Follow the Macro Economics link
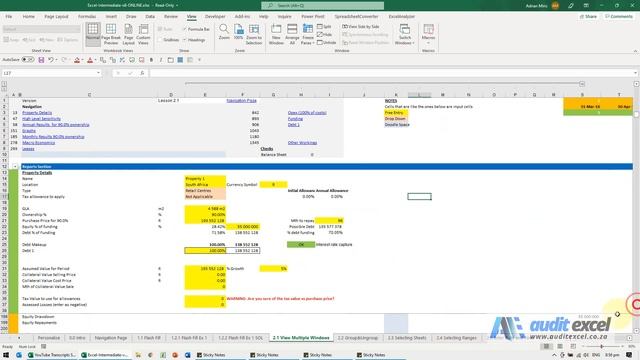Screen dimensions: 640x360 38,143
